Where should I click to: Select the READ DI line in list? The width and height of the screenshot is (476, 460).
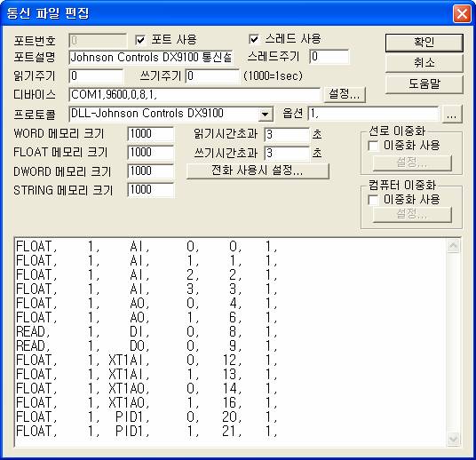pyautogui.click(x=147, y=331)
